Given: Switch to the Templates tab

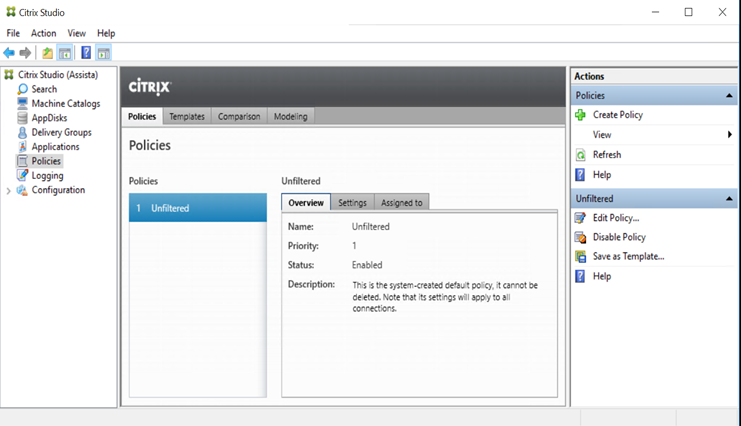Looking at the screenshot, I should coord(187,116).
